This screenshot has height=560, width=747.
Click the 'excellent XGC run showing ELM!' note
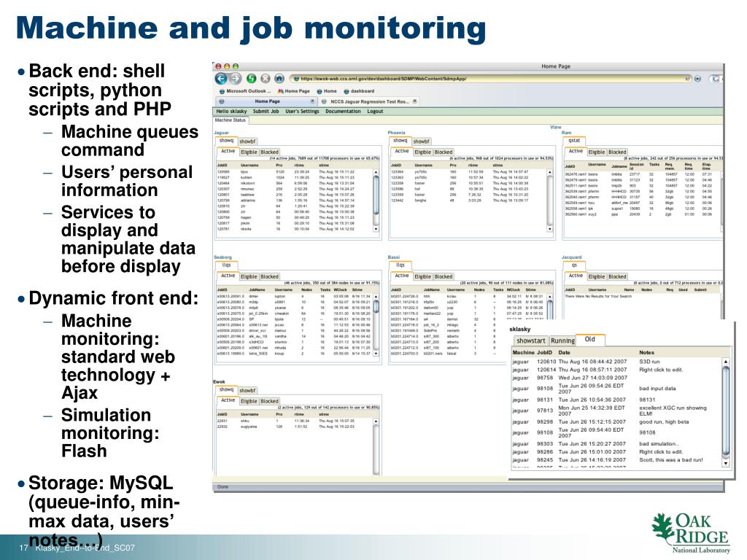coord(673,411)
